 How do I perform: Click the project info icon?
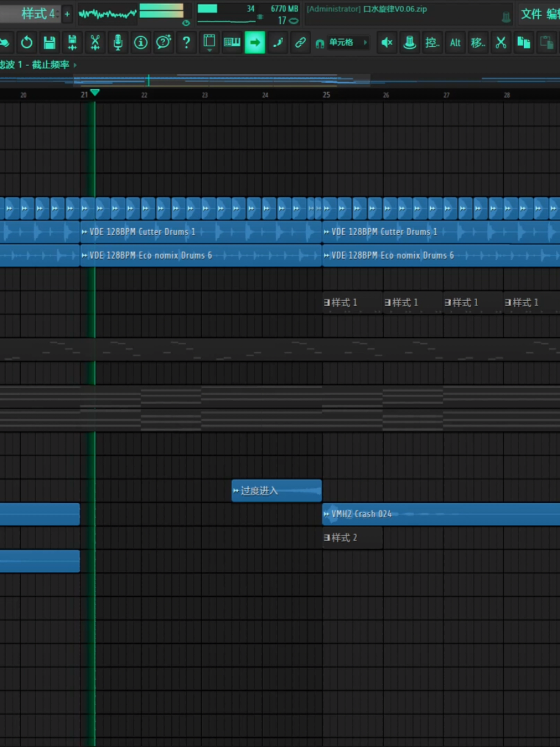[141, 42]
